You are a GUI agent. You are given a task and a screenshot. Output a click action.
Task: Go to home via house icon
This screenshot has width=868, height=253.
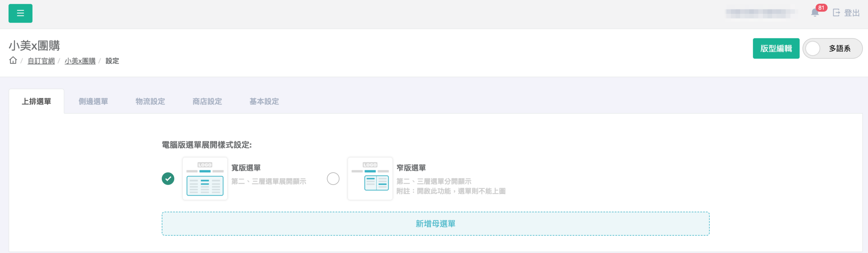pyautogui.click(x=13, y=60)
